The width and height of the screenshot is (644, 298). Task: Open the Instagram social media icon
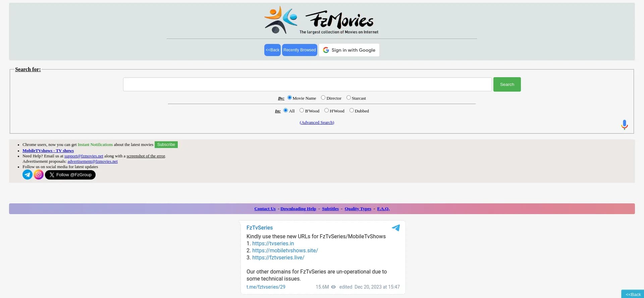tap(39, 175)
